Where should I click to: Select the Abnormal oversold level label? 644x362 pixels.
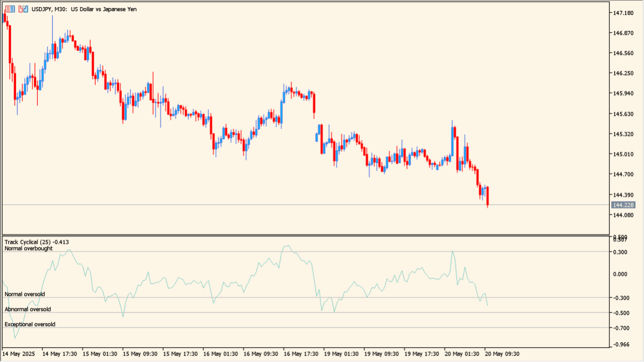pos(28,309)
